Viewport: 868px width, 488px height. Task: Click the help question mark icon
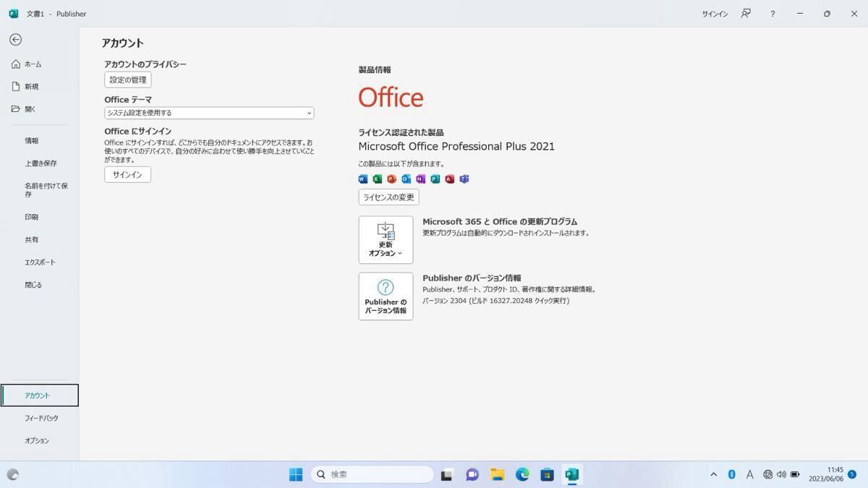click(x=773, y=14)
